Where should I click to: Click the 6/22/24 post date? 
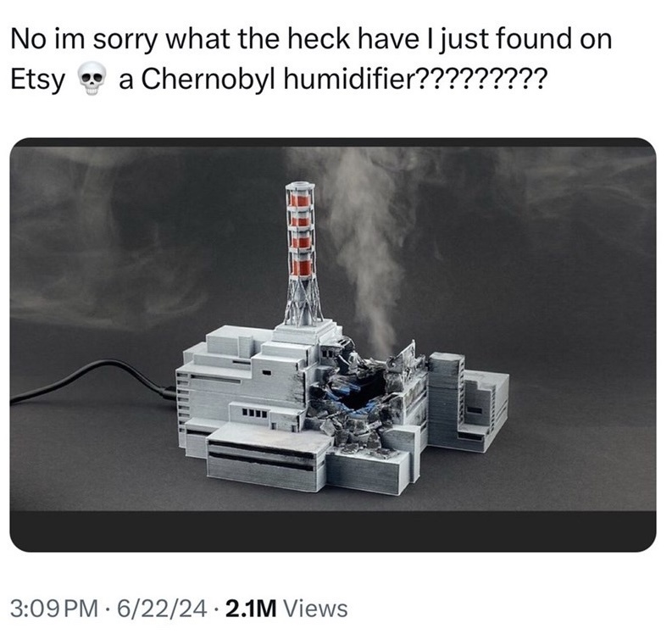pyautogui.click(x=157, y=609)
